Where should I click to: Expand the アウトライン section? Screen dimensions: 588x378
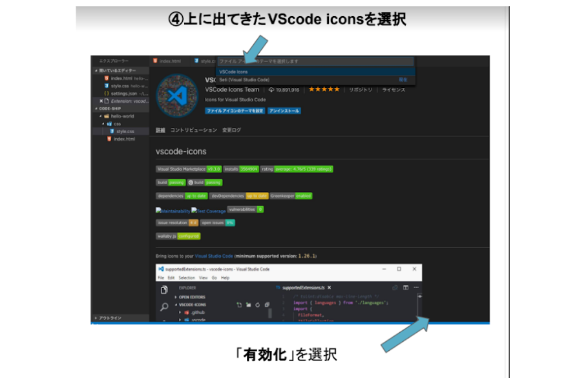[96, 318]
